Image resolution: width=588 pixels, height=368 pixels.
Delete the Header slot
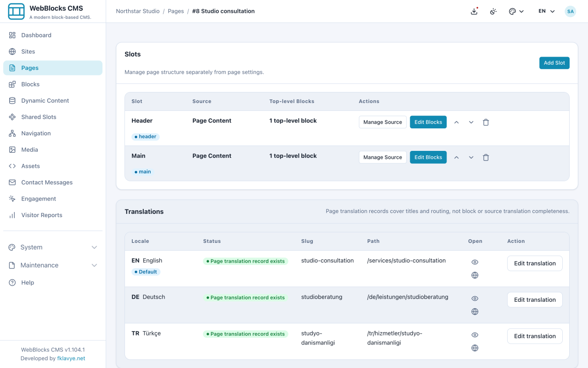point(486,122)
